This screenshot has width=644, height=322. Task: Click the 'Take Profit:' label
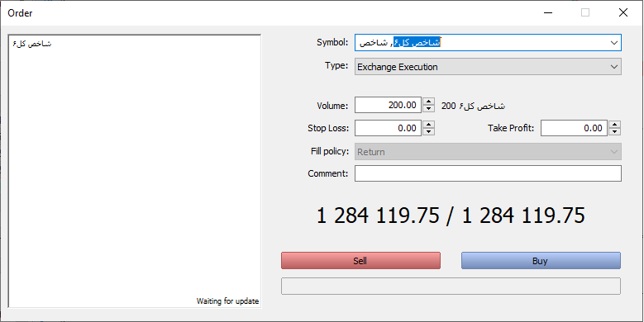[511, 128]
